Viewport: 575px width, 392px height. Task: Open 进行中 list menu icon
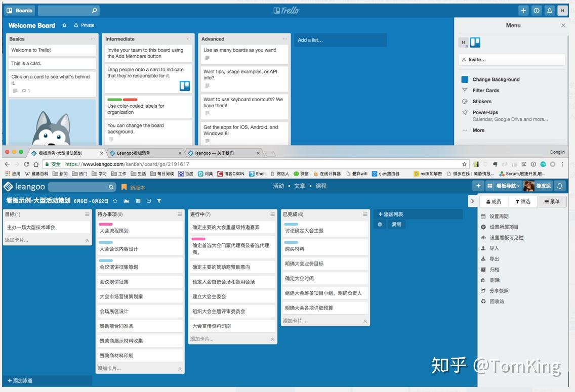(272, 214)
